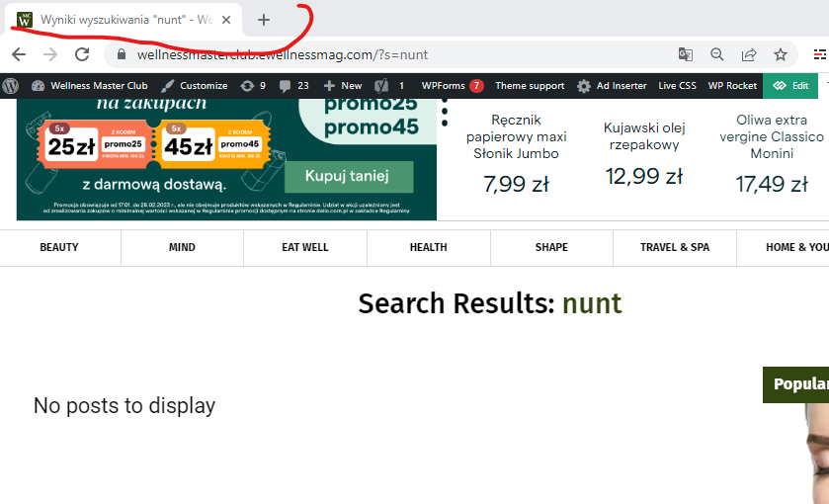Open the Ad Inserter gear menu
Image resolution: width=829 pixels, height=504 pixels.
click(x=612, y=86)
